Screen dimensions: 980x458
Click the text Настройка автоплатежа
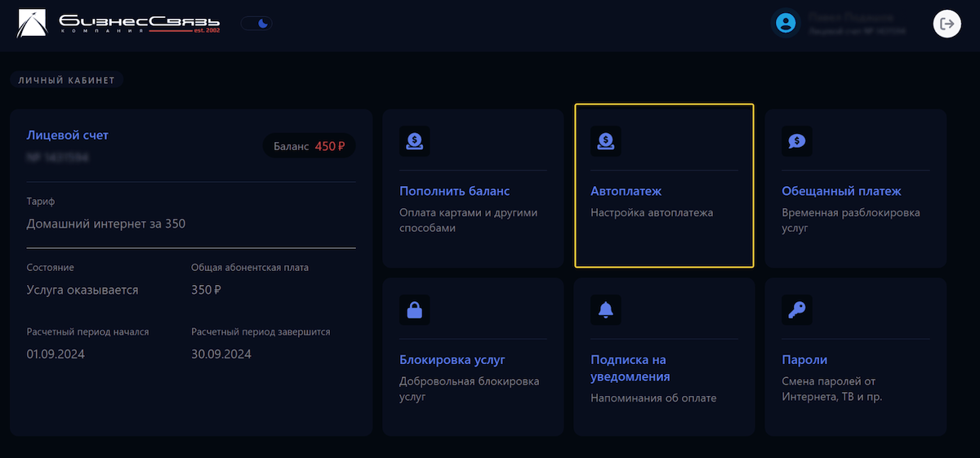[652, 212]
